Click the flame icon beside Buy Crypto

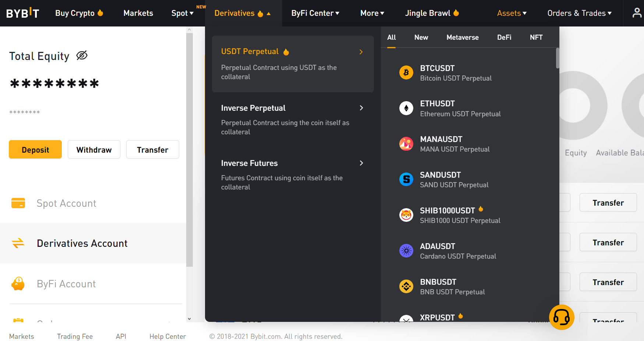tap(100, 13)
